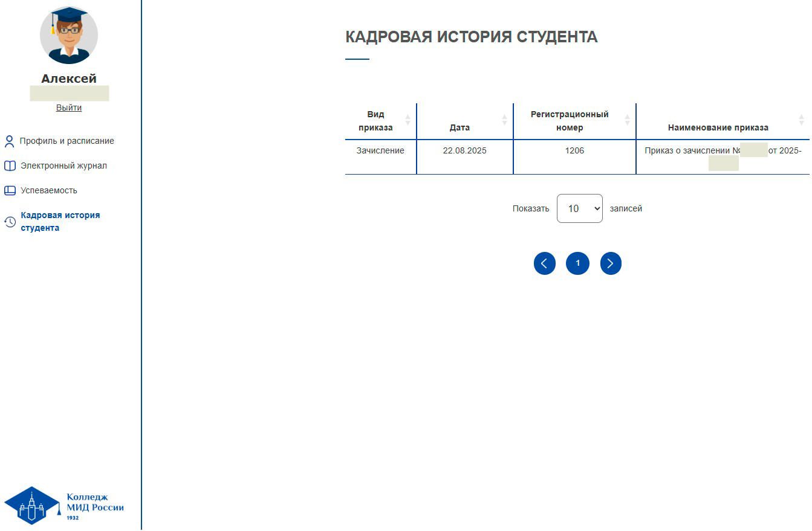The image size is (812, 531).
Task: Open Кадровая история студента menu item
Action: pyautogui.click(x=60, y=222)
